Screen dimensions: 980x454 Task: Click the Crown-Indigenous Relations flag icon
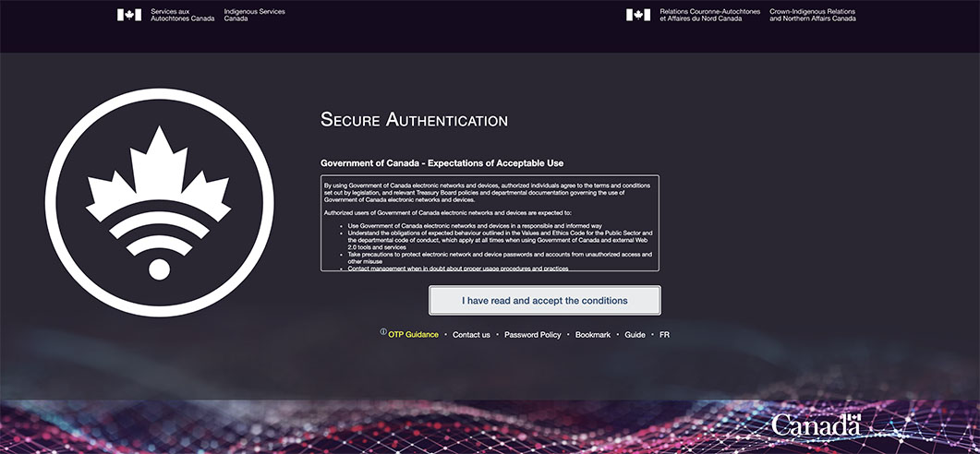pos(638,15)
